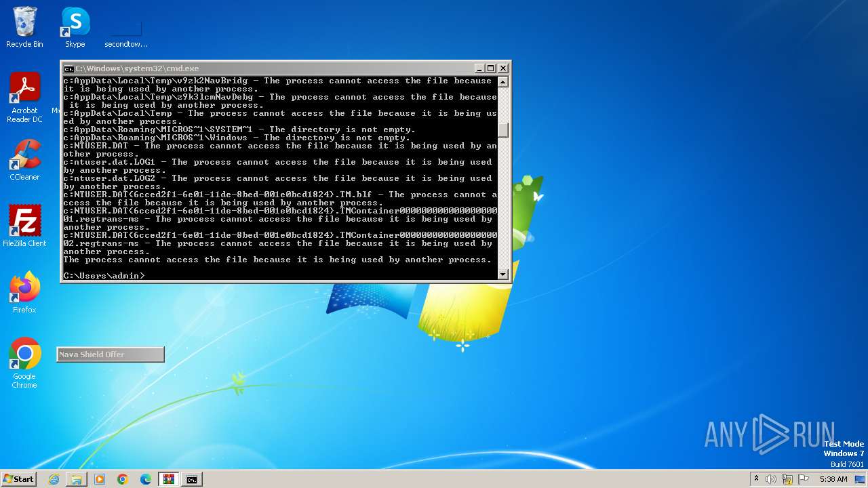This screenshot has height=488, width=868.
Task: Click the v9zk2NavBridg temp file line
Action: 280,85
